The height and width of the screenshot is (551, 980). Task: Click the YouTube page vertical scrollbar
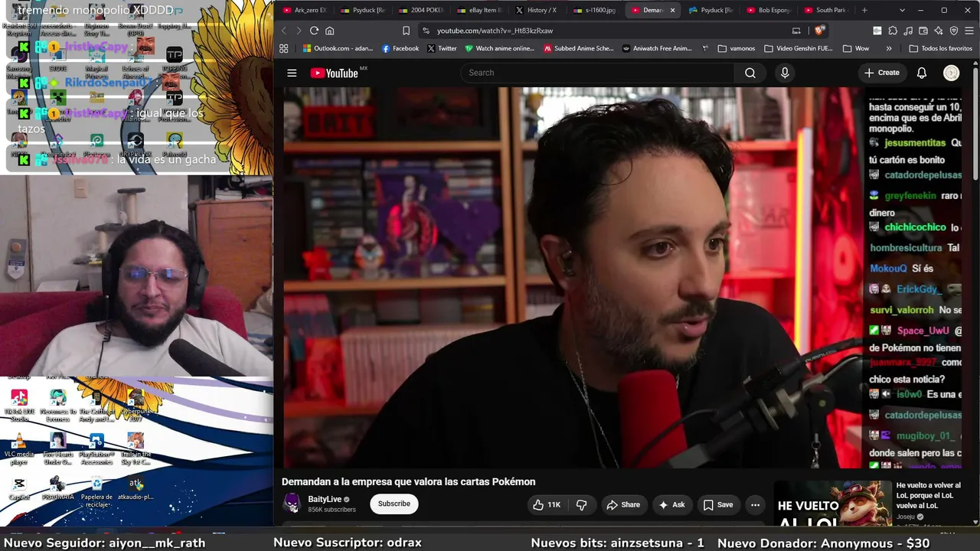975,125
